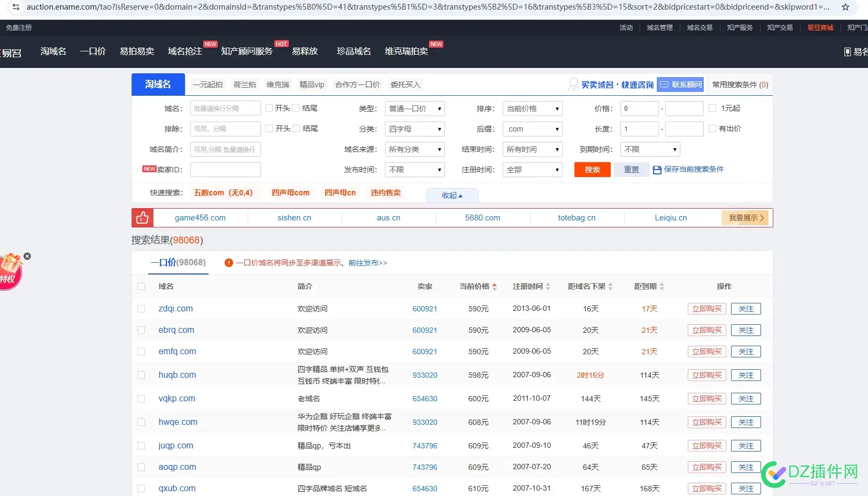868x496 pixels.
Task: Click the 联系顾问 chat bubble icon
Action: pos(664,85)
